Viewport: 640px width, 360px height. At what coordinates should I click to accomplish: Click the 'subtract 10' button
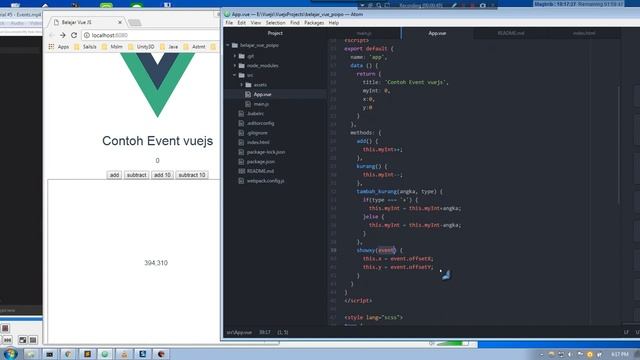(x=192, y=175)
